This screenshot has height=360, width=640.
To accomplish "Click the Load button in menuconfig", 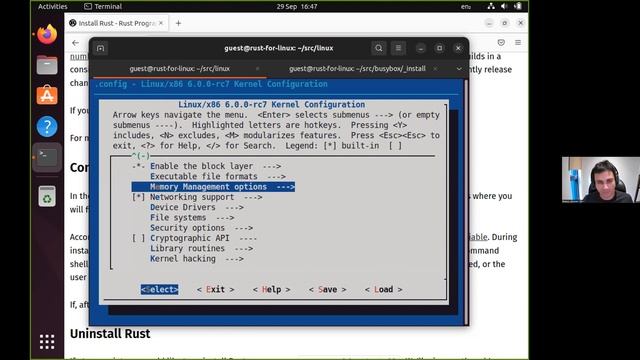I will point(383,289).
